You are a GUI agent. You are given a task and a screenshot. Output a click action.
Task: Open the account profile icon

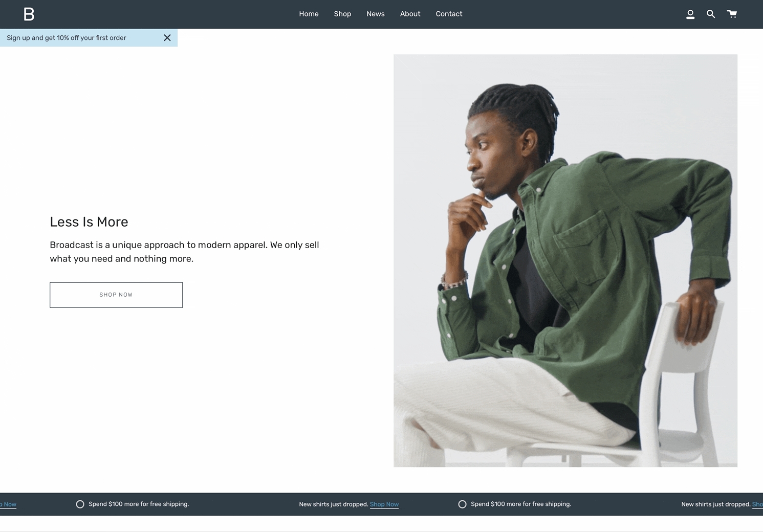pos(690,14)
